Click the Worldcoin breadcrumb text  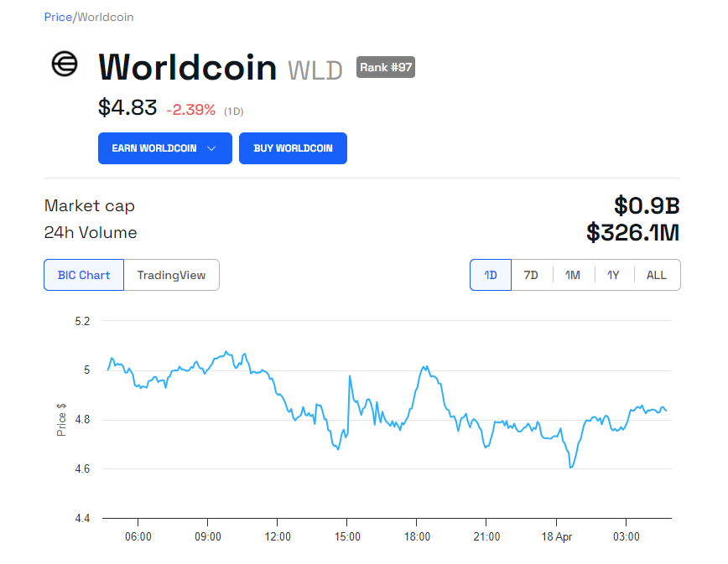pyautogui.click(x=105, y=17)
